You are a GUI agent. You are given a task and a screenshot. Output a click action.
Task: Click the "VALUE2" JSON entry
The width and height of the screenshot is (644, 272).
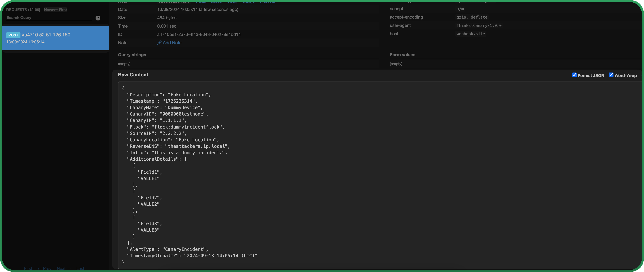click(x=149, y=204)
